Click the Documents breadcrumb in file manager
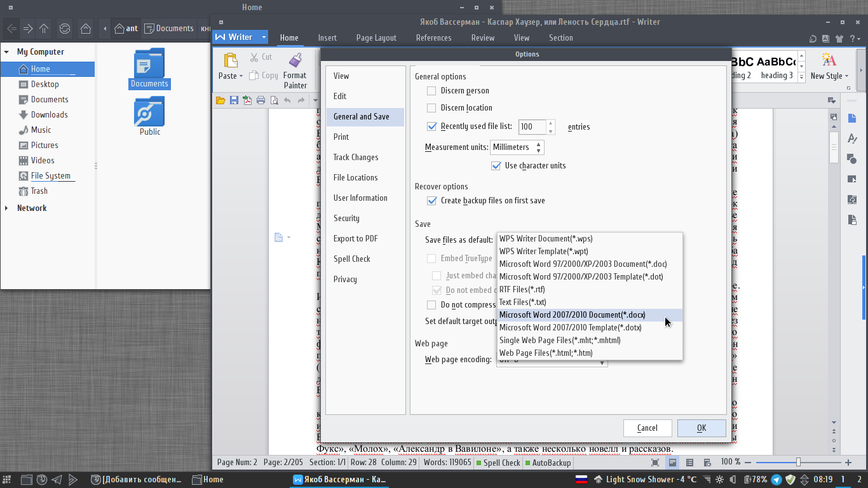The image size is (868, 488). tap(169, 29)
